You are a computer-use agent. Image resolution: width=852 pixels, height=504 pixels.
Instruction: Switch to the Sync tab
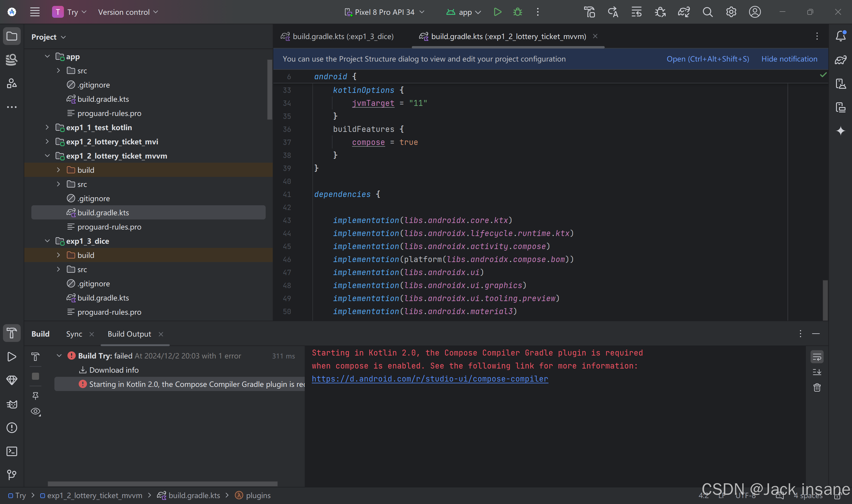(74, 334)
